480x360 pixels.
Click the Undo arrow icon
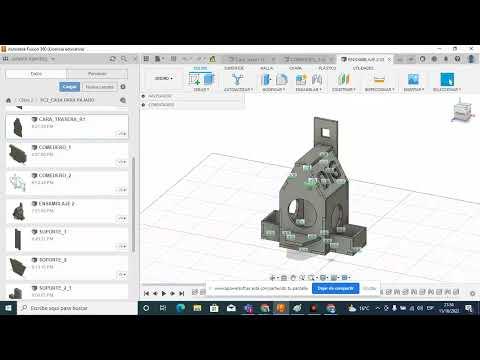pos(186,59)
